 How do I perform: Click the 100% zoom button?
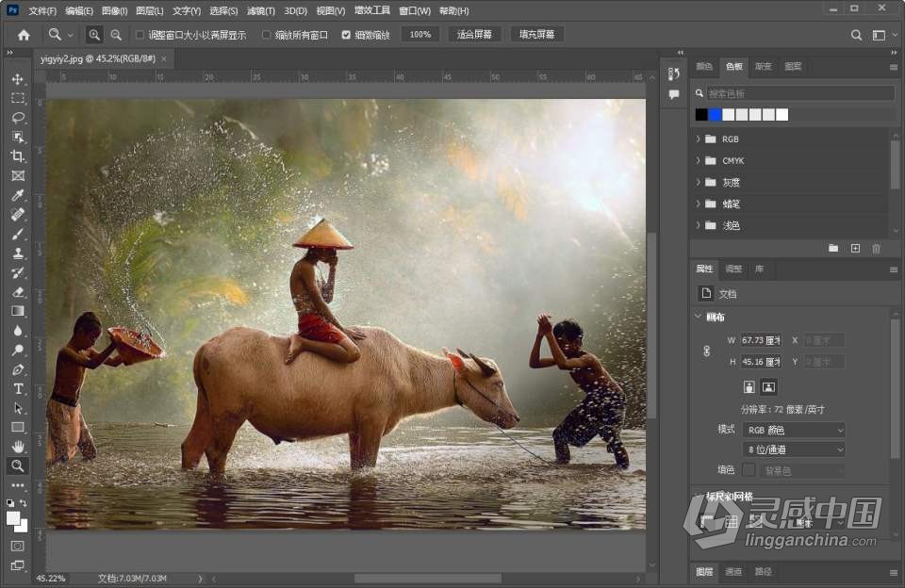420,35
